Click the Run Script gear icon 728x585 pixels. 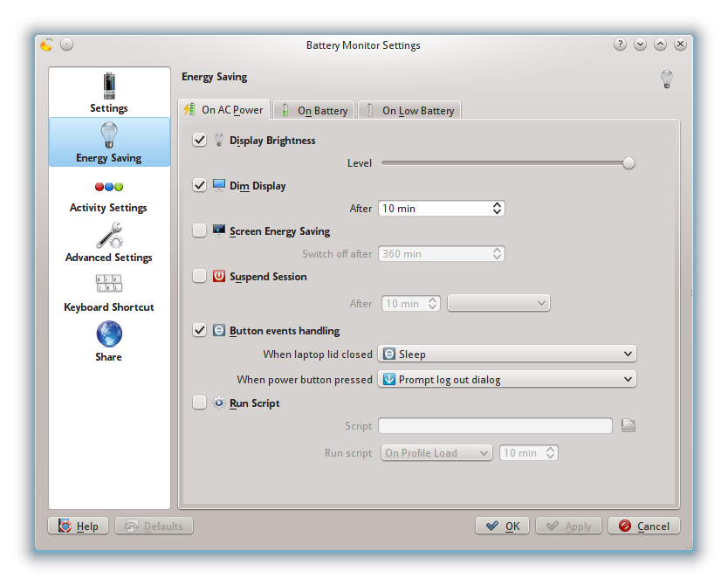(x=219, y=403)
